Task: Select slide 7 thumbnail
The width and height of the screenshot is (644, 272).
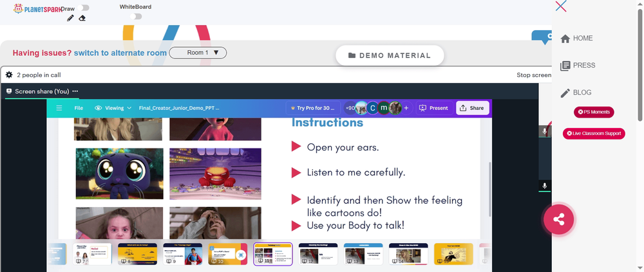Action: coord(92,254)
